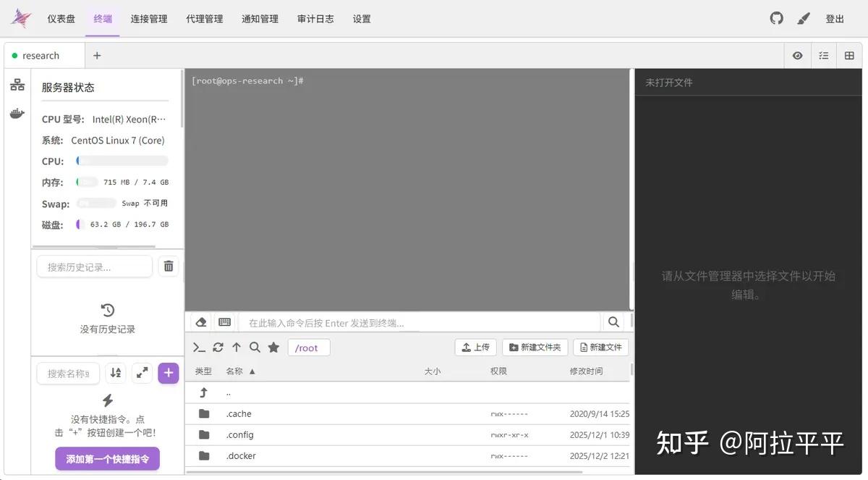Image resolution: width=868 pixels, height=480 pixels.
Task: Clear command history with trash icon
Action: (x=169, y=266)
